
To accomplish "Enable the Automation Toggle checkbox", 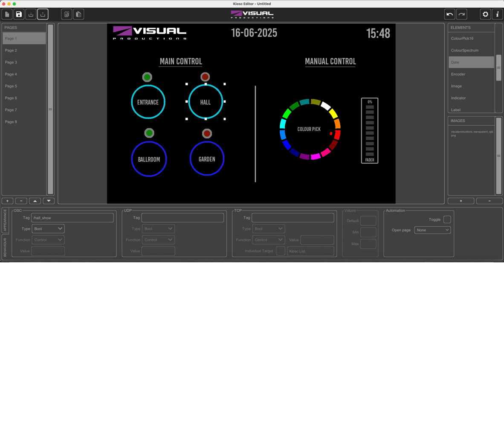I will pos(447,219).
